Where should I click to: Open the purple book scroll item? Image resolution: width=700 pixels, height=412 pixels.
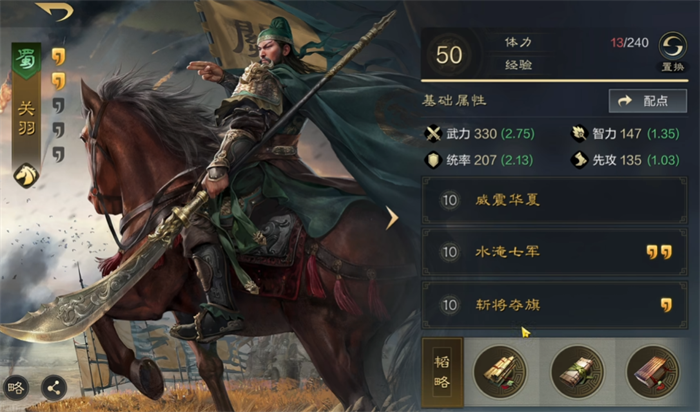tap(653, 372)
